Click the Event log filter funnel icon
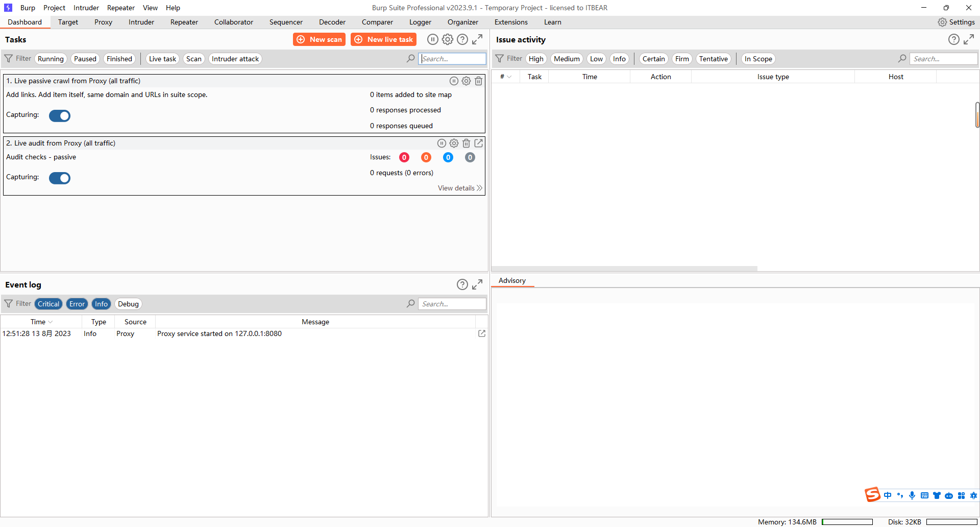Image resolution: width=980 pixels, height=527 pixels. click(x=9, y=304)
